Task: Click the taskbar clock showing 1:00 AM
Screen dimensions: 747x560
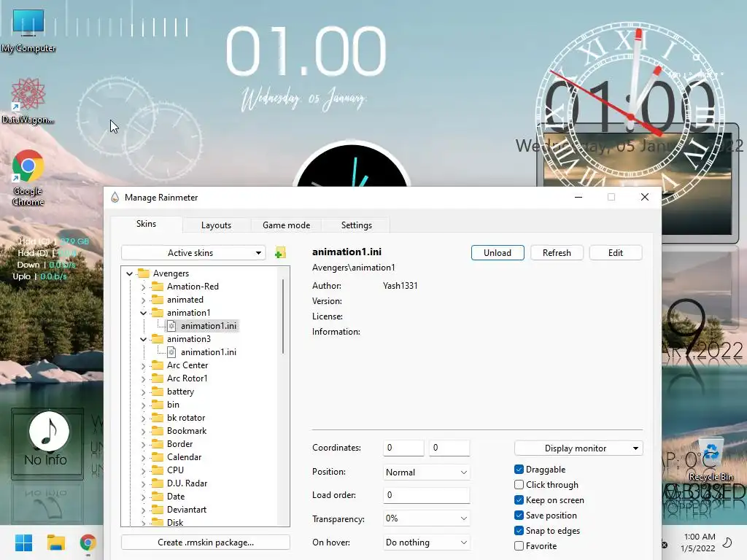Action: [x=698, y=542]
